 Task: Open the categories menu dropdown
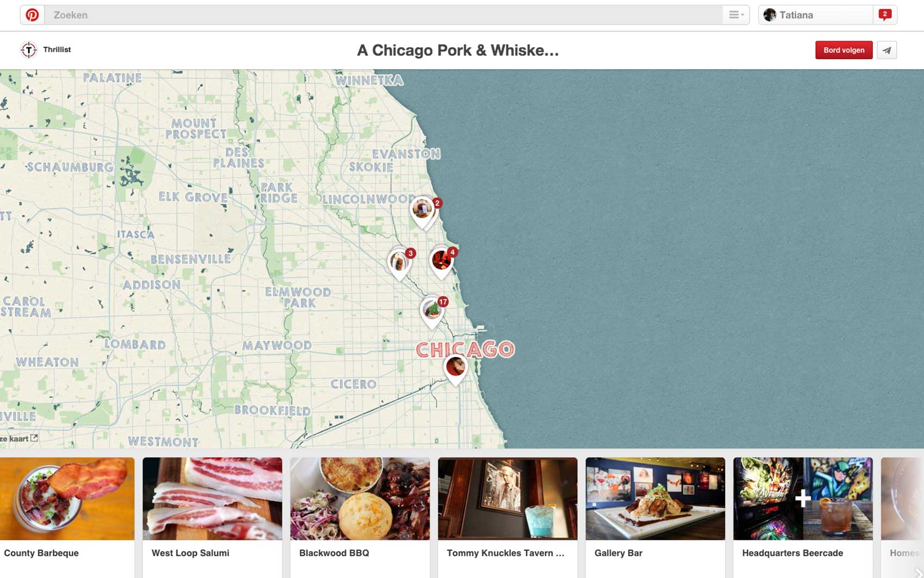click(x=736, y=15)
